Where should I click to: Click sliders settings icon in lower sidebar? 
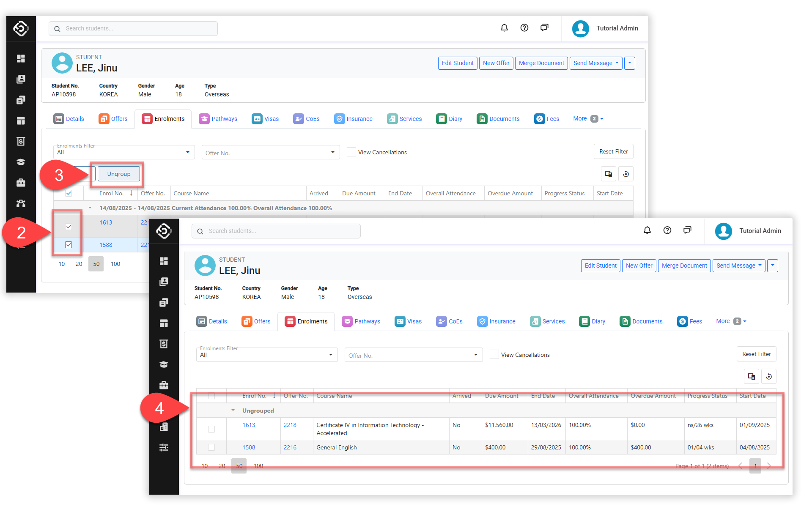click(x=164, y=447)
